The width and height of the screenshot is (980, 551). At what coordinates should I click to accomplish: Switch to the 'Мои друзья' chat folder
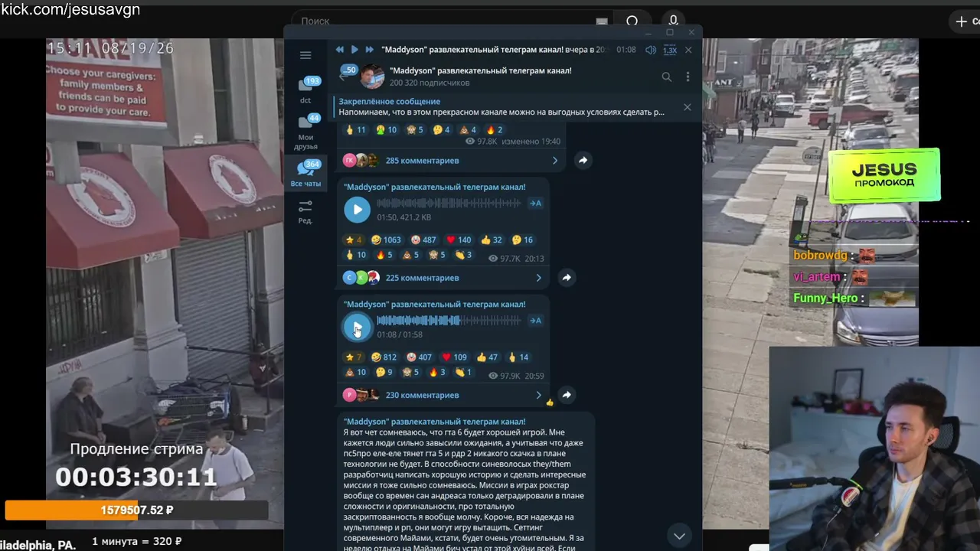click(305, 132)
